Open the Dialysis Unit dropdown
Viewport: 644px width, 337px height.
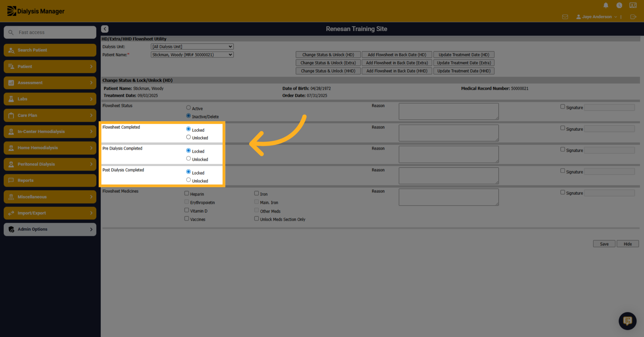click(192, 47)
